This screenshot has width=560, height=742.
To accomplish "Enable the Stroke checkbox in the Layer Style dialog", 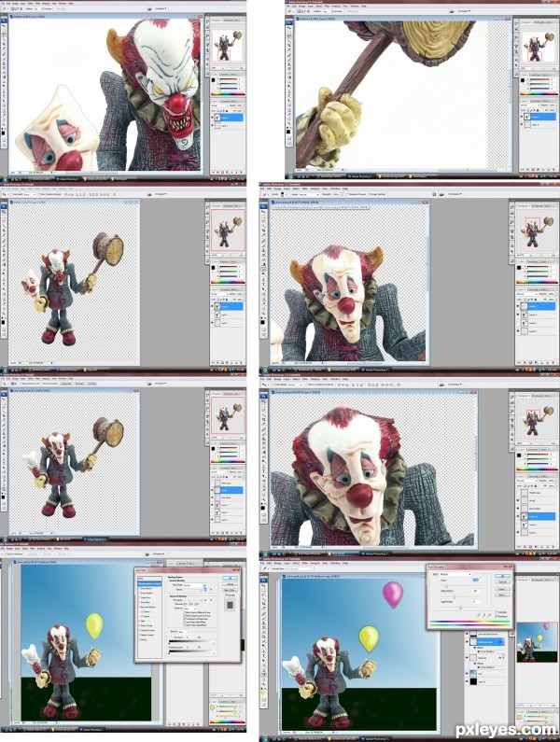I will coord(140,639).
